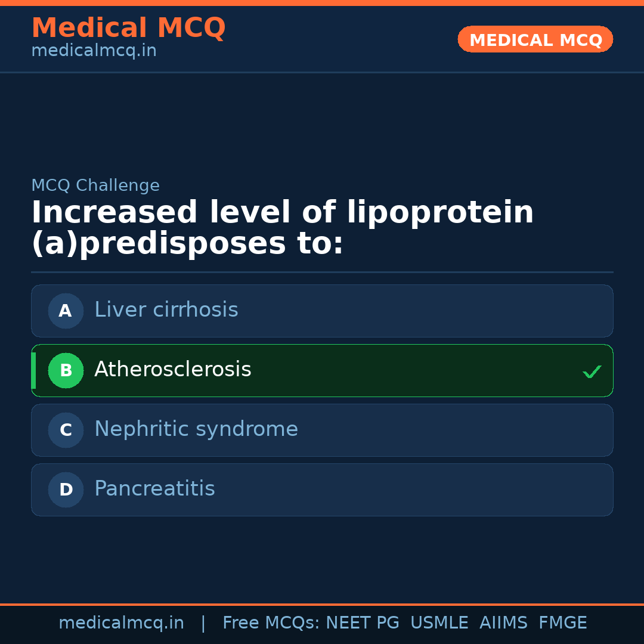
Task: Click the Free MCQs footer label
Action: click(271, 623)
